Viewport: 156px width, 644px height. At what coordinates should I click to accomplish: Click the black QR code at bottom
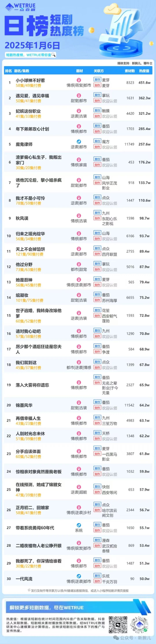tap(118, 625)
